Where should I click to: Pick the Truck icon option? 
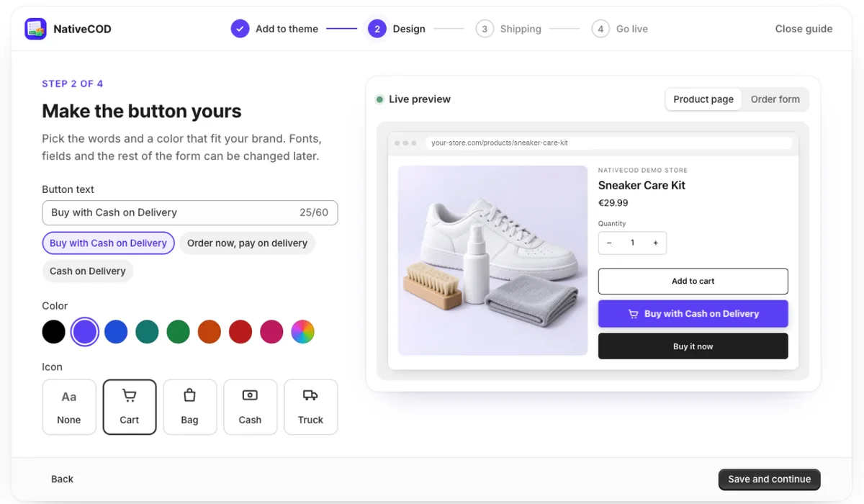[311, 408]
